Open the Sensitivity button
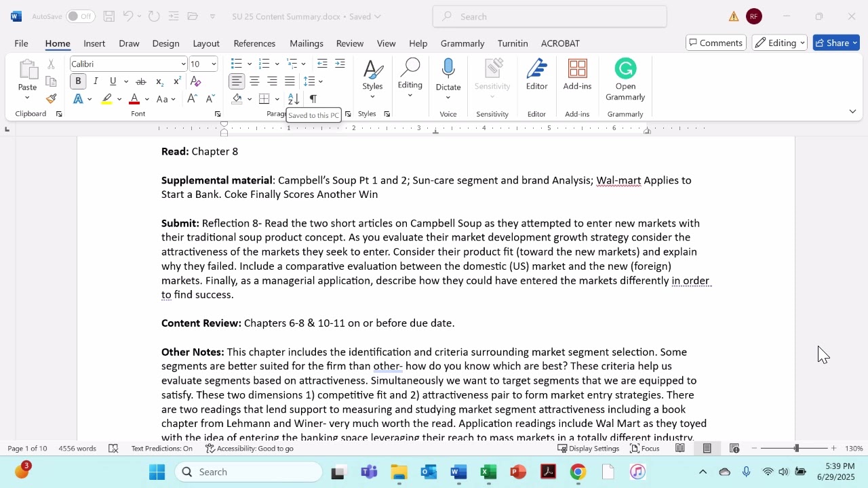Screen dimensions: 868x488 click(x=492, y=79)
